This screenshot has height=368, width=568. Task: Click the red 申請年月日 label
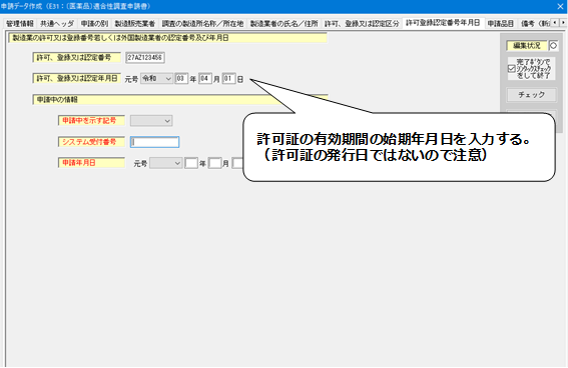[x=91, y=163]
